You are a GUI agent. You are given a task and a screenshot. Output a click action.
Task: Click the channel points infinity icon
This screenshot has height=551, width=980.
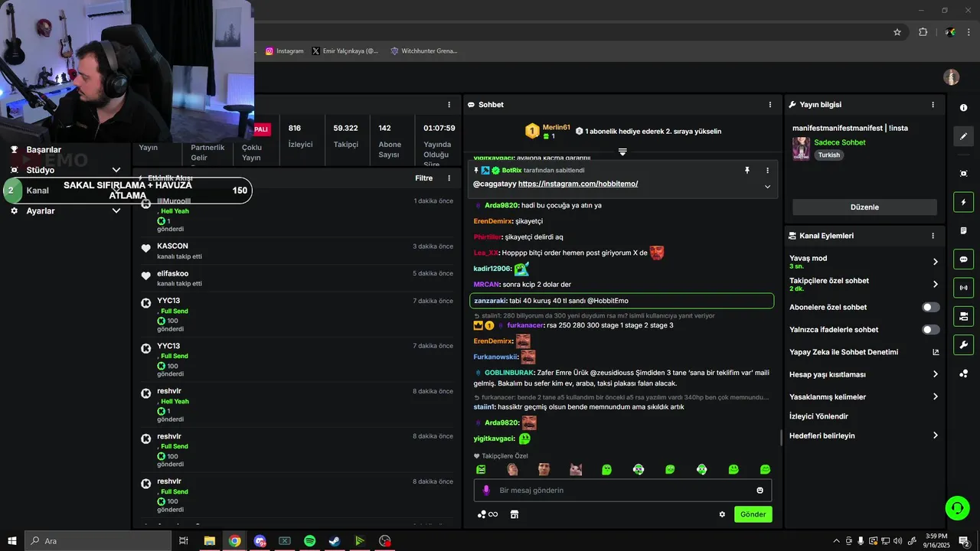488,514
